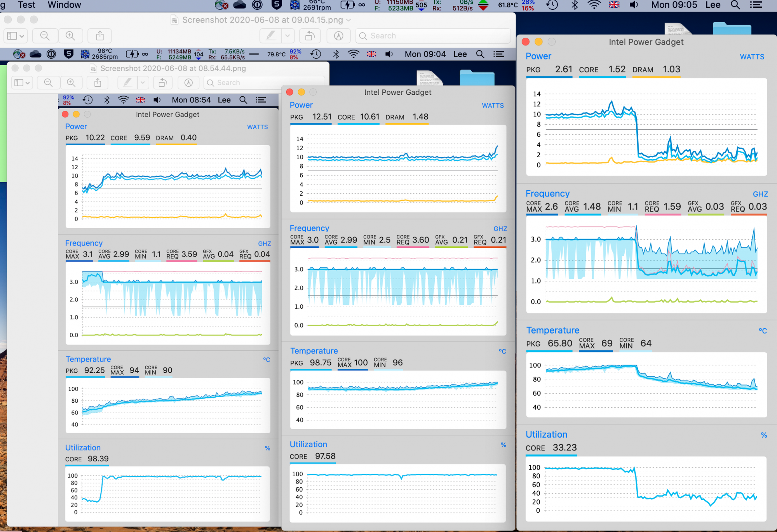The image size is (777, 532).
Task: Open the sidebar view chevron in front Preview toolbar
Action: [x=22, y=36]
